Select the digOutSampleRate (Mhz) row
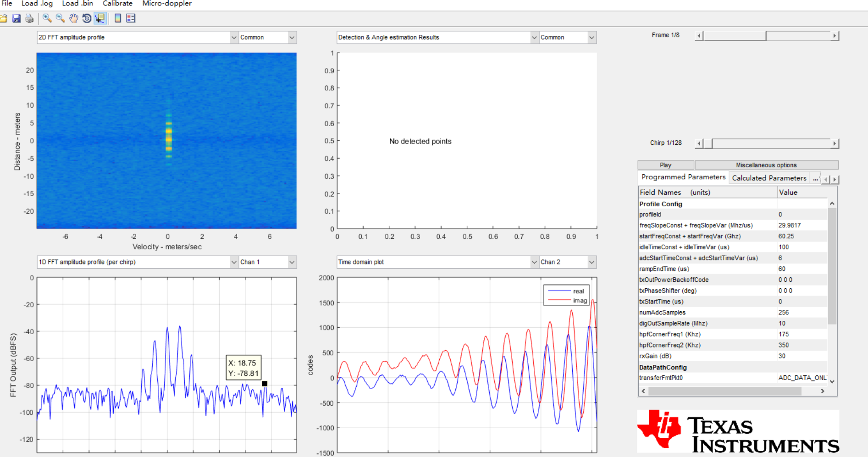868x457 pixels. (x=733, y=323)
